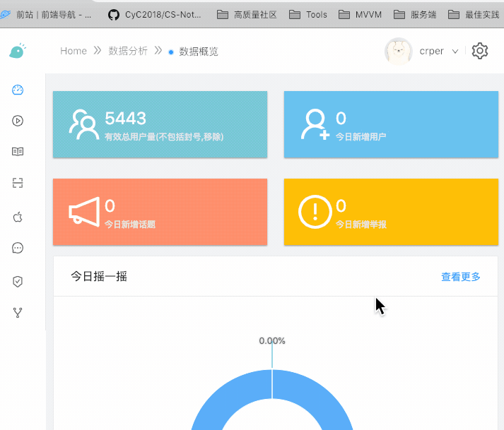The width and height of the screenshot is (504, 430).
Task: Open the settings gear in the header
Action: pyautogui.click(x=480, y=51)
